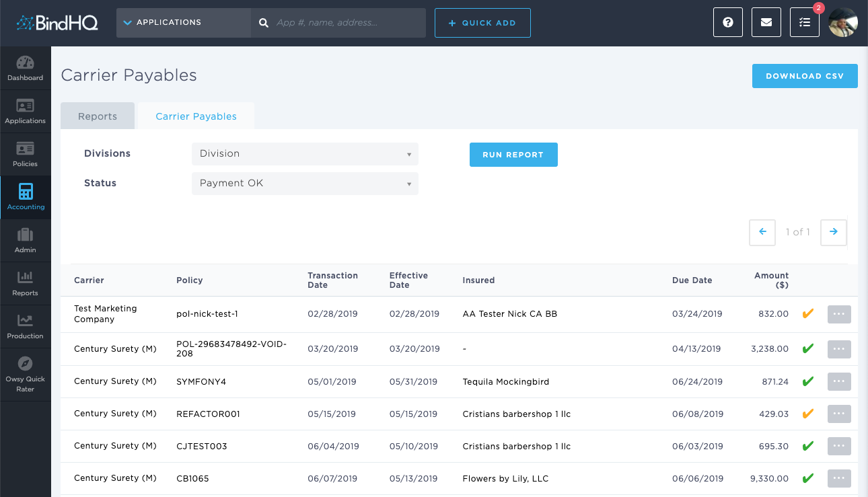Image resolution: width=868 pixels, height=497 pixels.
Task: Open the Payment OK status dropdown
Action: pos(305,184)
